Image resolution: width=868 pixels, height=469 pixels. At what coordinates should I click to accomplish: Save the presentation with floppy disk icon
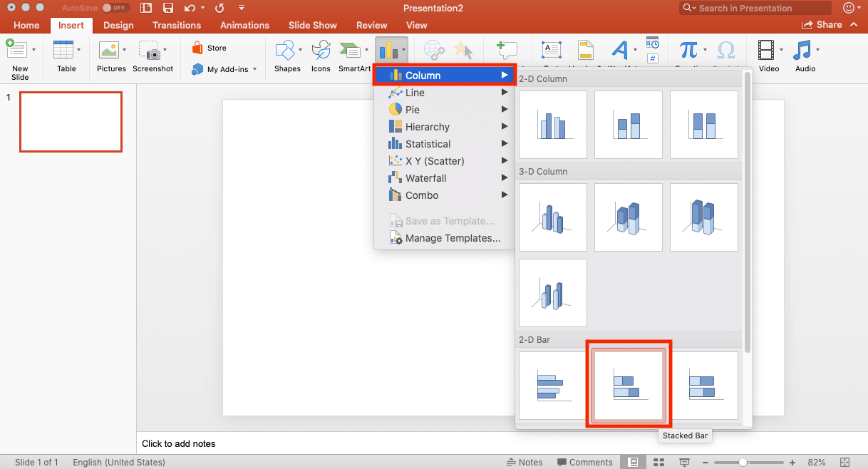point(168,8)
